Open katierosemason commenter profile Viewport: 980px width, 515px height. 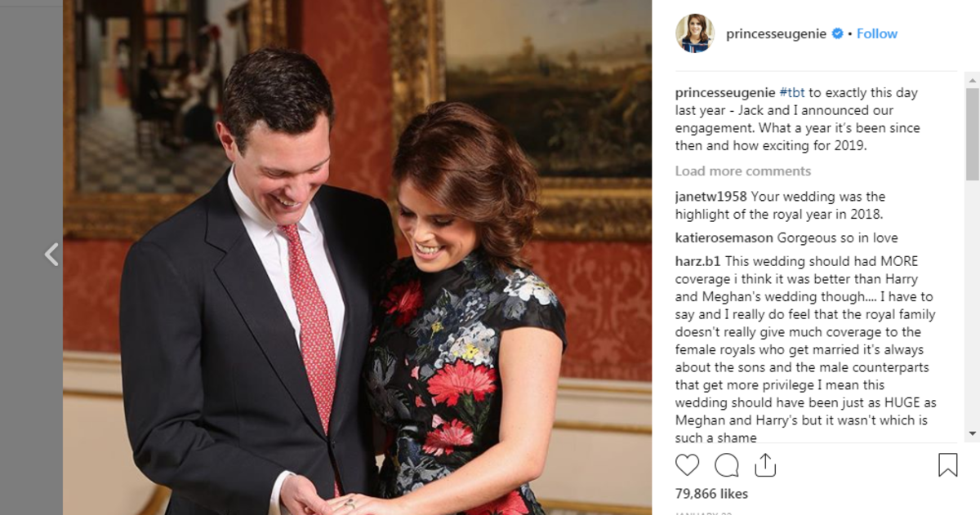(x=724, y=238)
